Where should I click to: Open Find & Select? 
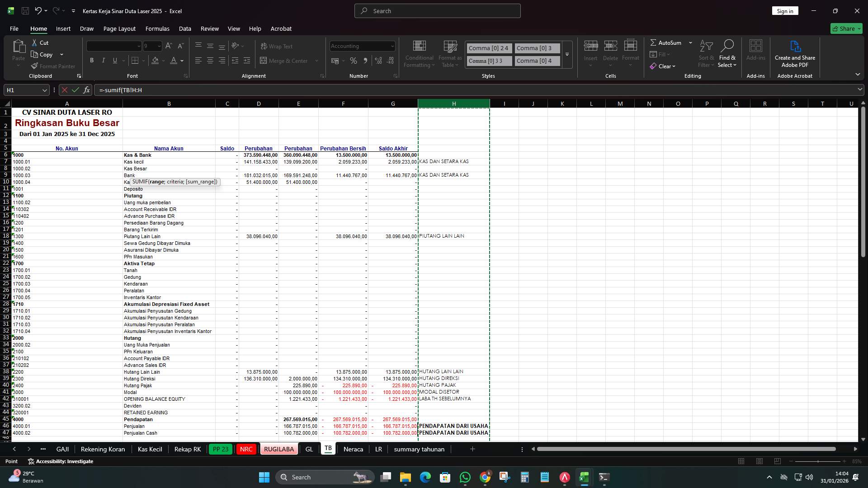(727, 53)
